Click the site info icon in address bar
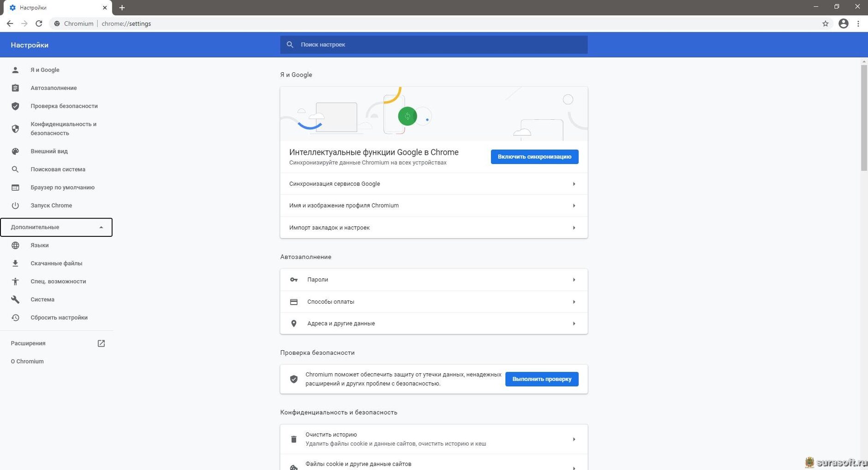The image size is (868, 470). pos(57,23)
